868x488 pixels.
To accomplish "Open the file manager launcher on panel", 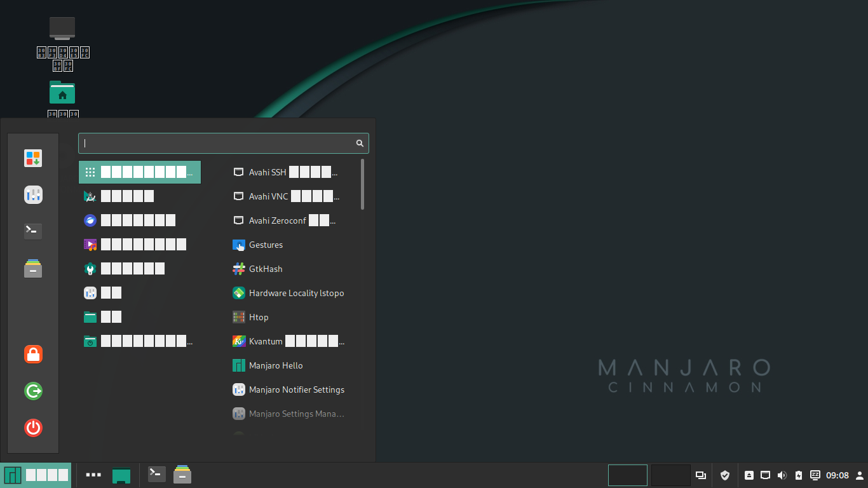I will pos(182,475).
